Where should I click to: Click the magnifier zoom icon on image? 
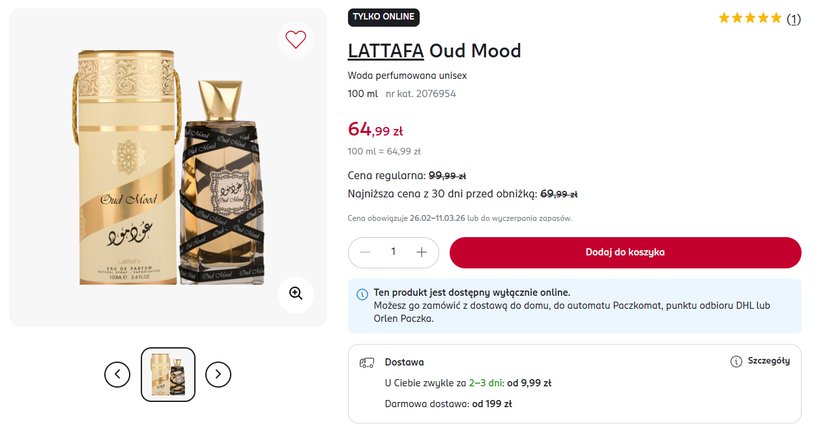(x=295, y=293)
